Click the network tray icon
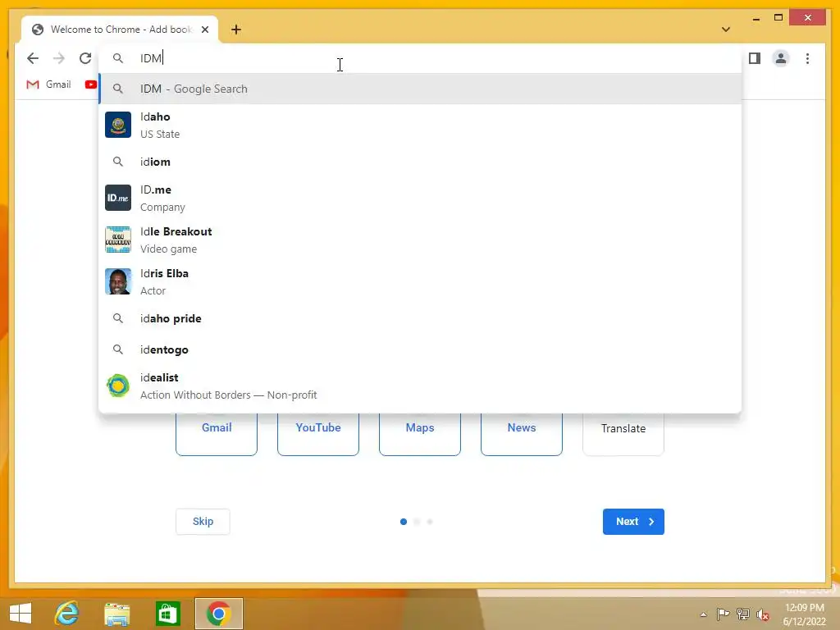The width and height of the screenshot is (840, 630). 743,614
